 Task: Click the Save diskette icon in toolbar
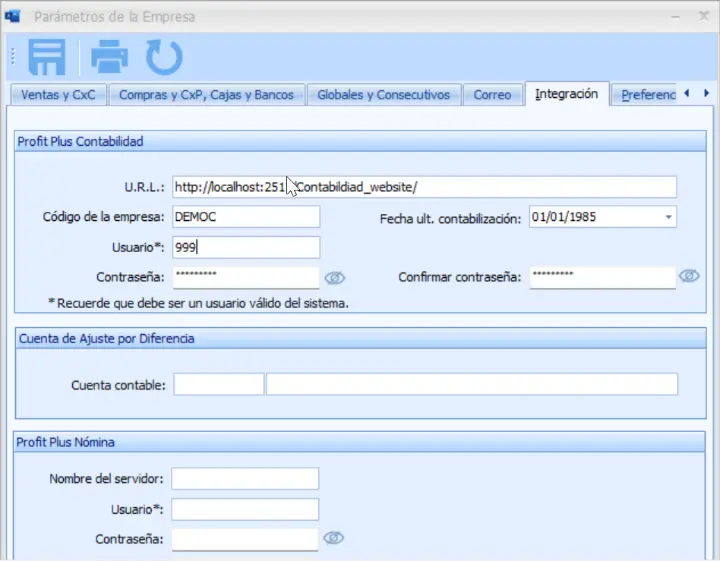click(x=46, y=57)
